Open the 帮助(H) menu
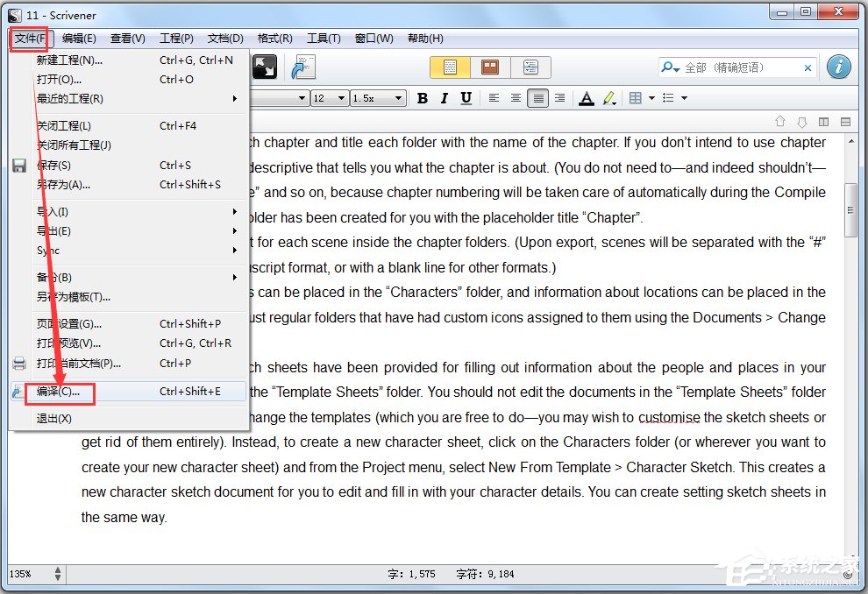The height and width of the screenshot is (594, 868). point(425,39)
